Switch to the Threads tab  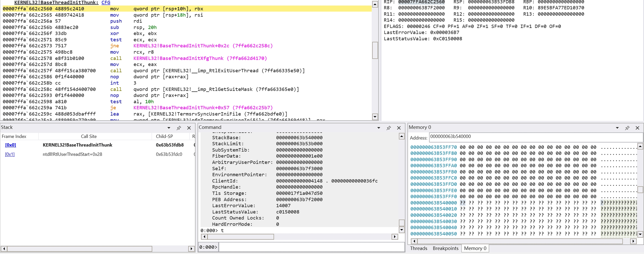point(418,248)
